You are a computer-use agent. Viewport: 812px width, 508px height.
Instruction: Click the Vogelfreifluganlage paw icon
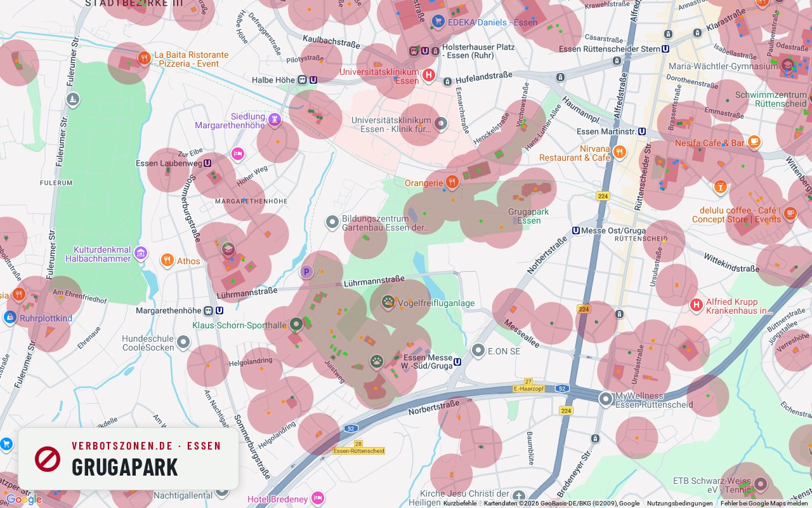388,302
